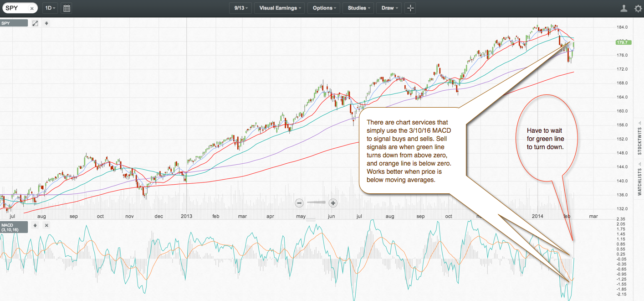
Task: Select the crosshair tool icon
Action: 410,8
